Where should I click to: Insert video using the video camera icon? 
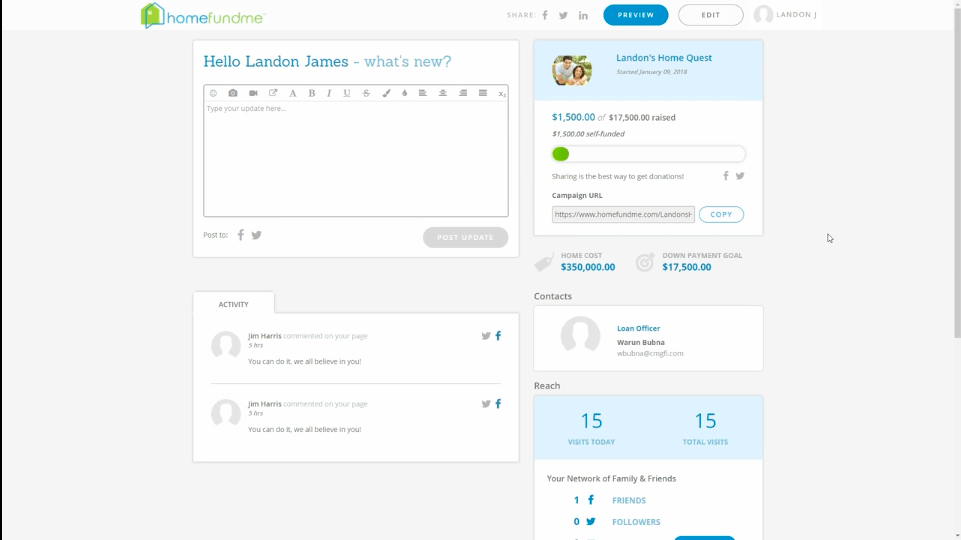click(253, 93)
